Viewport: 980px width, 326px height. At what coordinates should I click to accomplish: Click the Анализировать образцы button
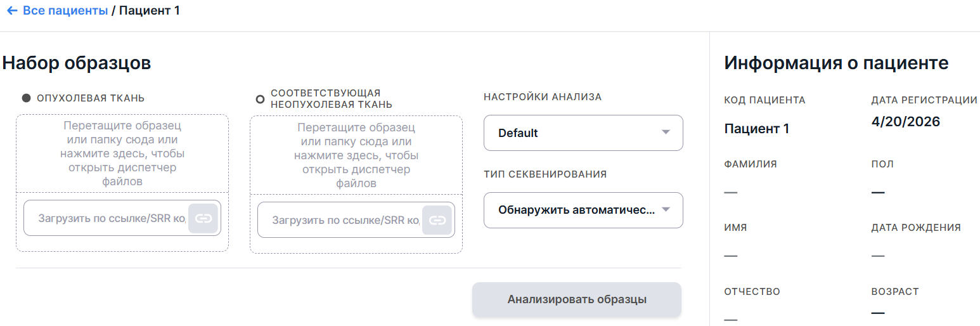(x=577, y=299)
